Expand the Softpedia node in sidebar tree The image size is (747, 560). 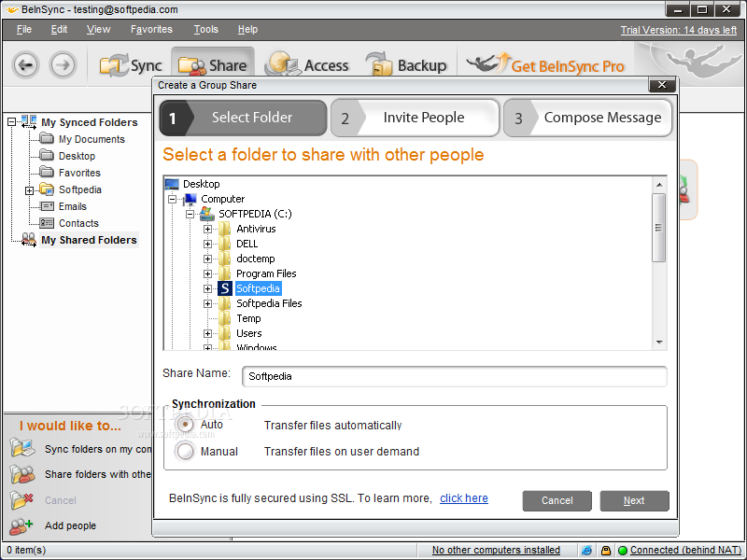coord(29,190)
